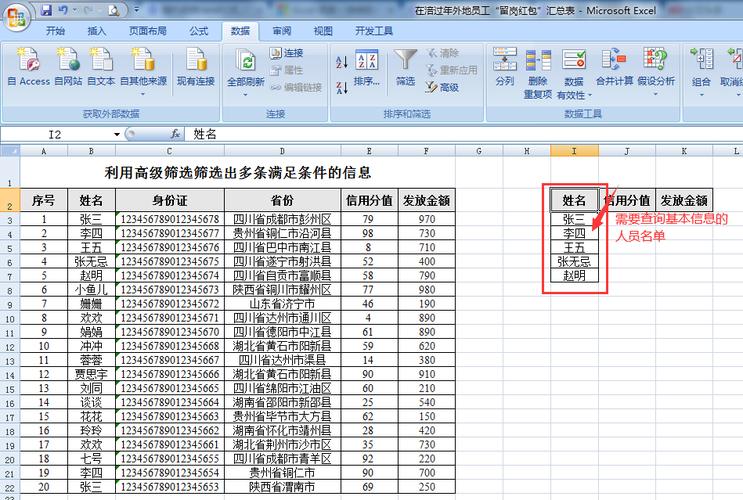Switch to the 开发工具 ribbon tab
743x500 pixels.
pos(374,31)
